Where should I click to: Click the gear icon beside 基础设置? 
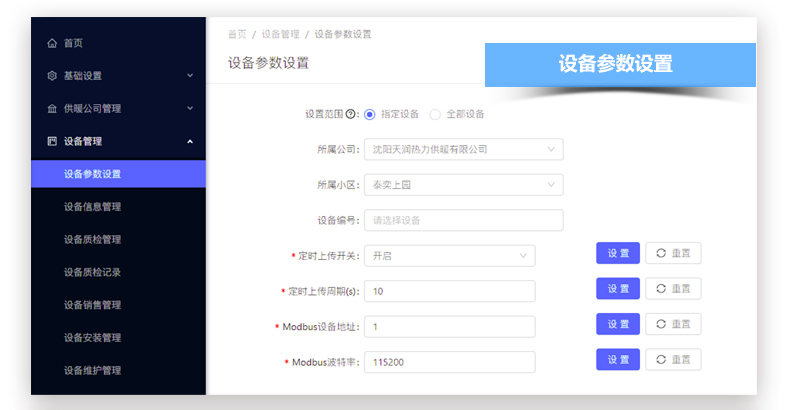pyautogui.click(x=52, y=76)
